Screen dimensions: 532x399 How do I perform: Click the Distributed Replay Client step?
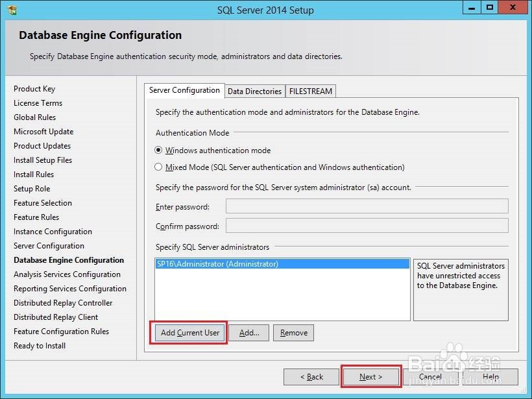56,317
